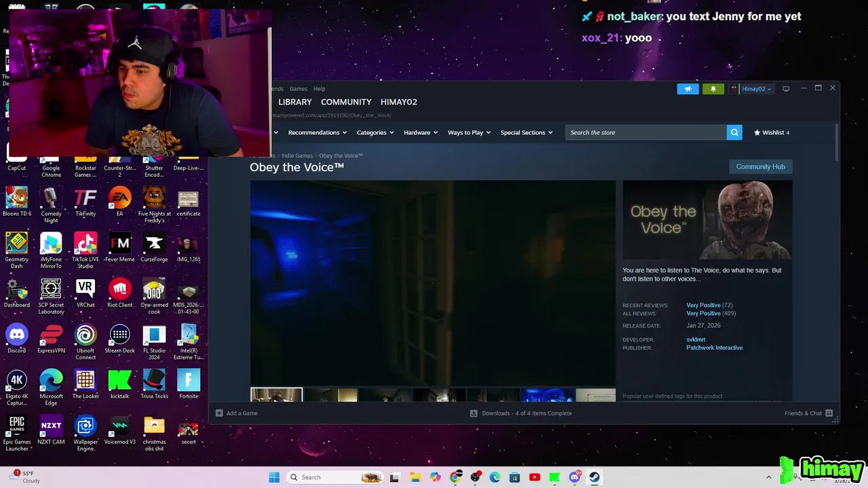Launch Stream Deck desktop shortcut

(x=120, y=339)
